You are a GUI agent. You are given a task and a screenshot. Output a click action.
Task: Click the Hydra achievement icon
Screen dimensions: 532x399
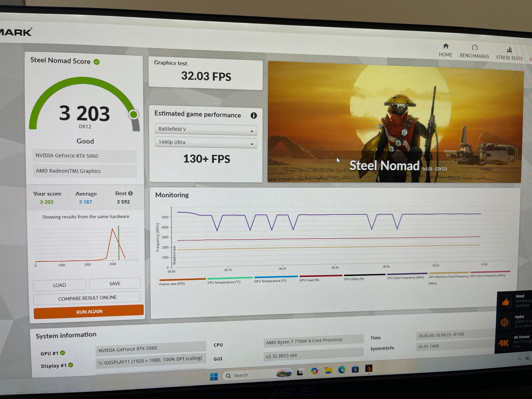(x=504, y=322)
